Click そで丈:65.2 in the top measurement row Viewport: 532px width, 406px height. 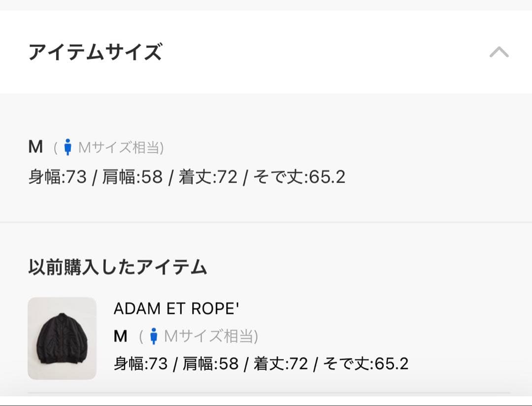(x=299, y=177)
